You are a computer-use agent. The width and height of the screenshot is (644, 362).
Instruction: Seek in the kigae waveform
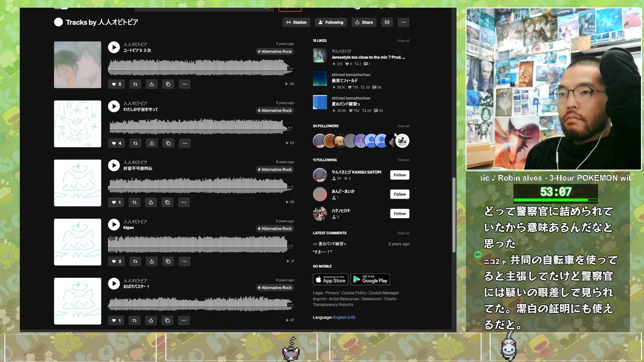(x=200, y=245)
